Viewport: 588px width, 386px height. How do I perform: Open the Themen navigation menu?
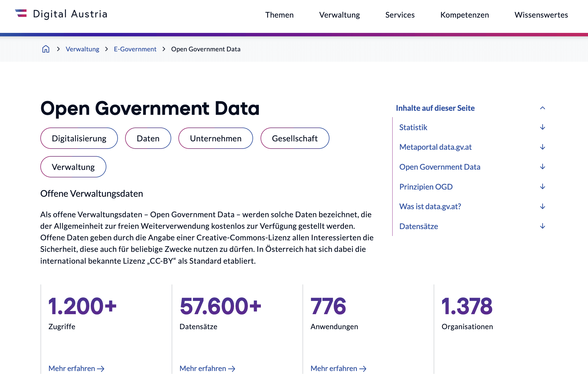(x=279, y=15)
